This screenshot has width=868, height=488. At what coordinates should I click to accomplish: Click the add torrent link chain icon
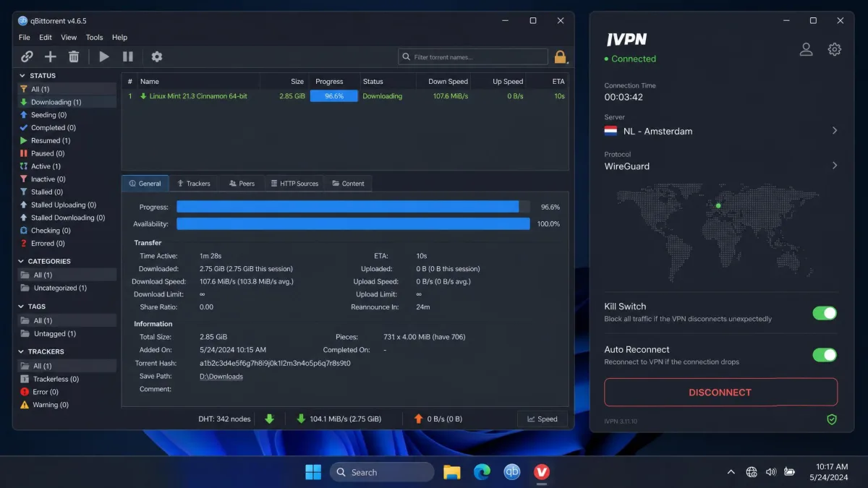(x=27, y=56)
